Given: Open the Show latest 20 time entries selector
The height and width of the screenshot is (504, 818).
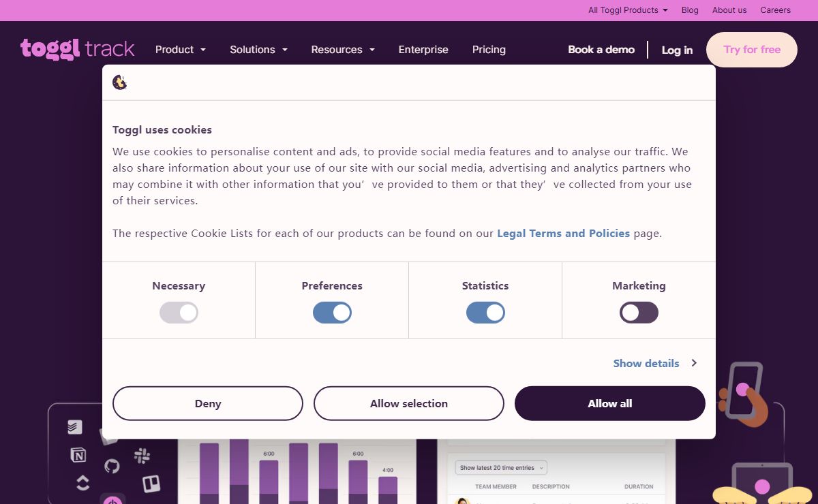Looking at the screenshot, I should (x=501, y=468).
